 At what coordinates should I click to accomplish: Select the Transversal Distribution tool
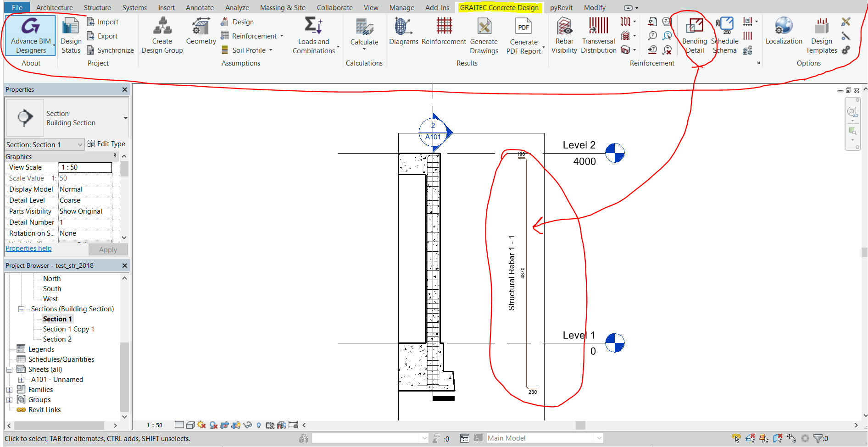(x=598, y=27)
